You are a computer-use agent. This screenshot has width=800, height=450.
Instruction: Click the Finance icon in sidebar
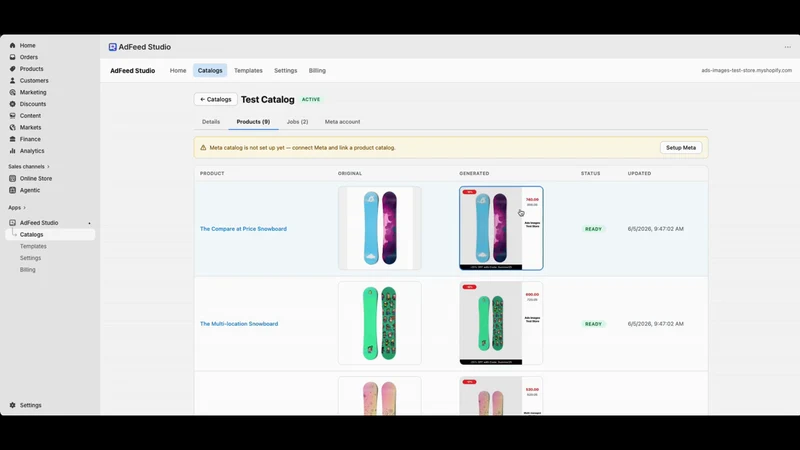pyautogui.click(x=13, y=139)
